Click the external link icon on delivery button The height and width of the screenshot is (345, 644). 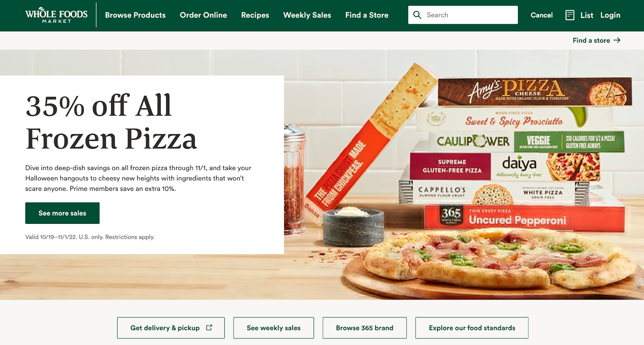pyautogui.click(x=209, y=328)
